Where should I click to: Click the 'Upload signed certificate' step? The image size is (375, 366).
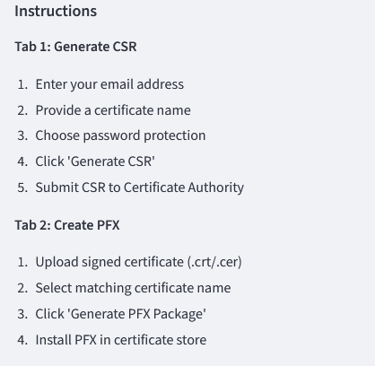[138, 262]
